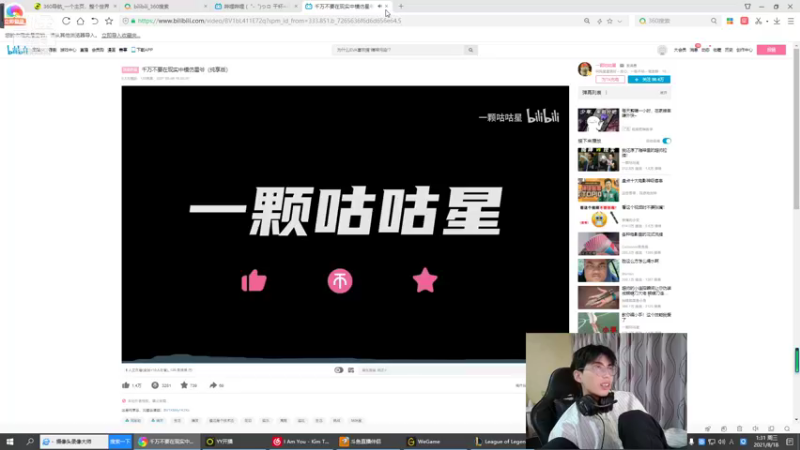Viewport: 800px width, 450px height.
Task: Open the user avatar in the bilibili header
Action: 662,50
